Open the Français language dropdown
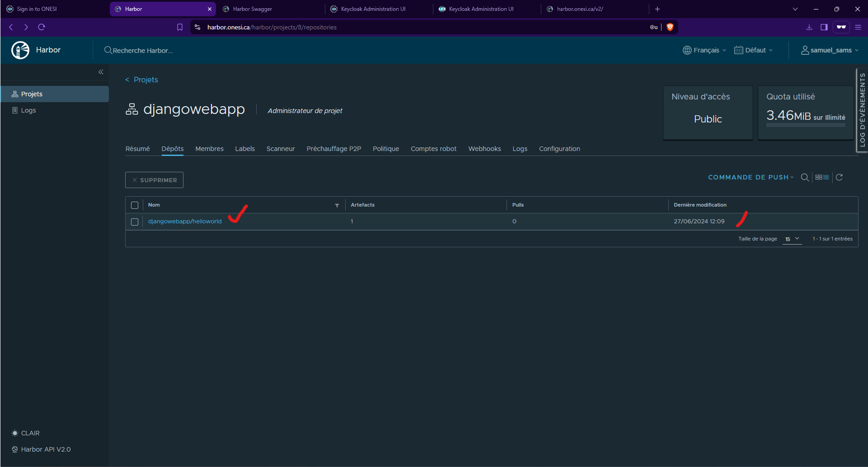 point(704,50)
